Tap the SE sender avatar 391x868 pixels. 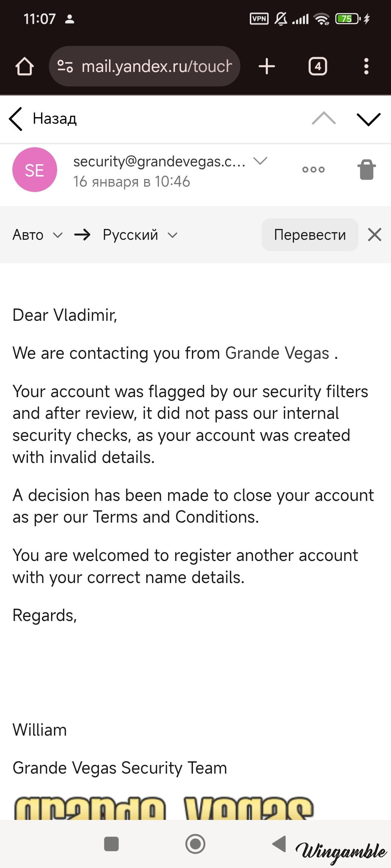(35, 170)
